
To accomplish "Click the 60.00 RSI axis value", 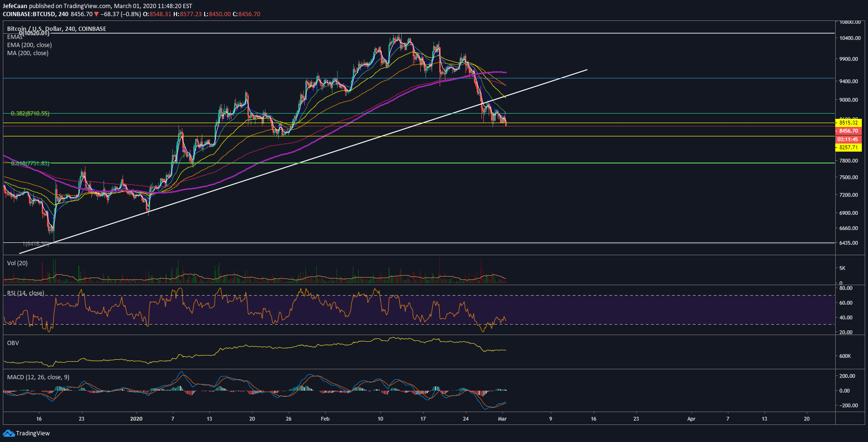I will (x=846, y=303).
